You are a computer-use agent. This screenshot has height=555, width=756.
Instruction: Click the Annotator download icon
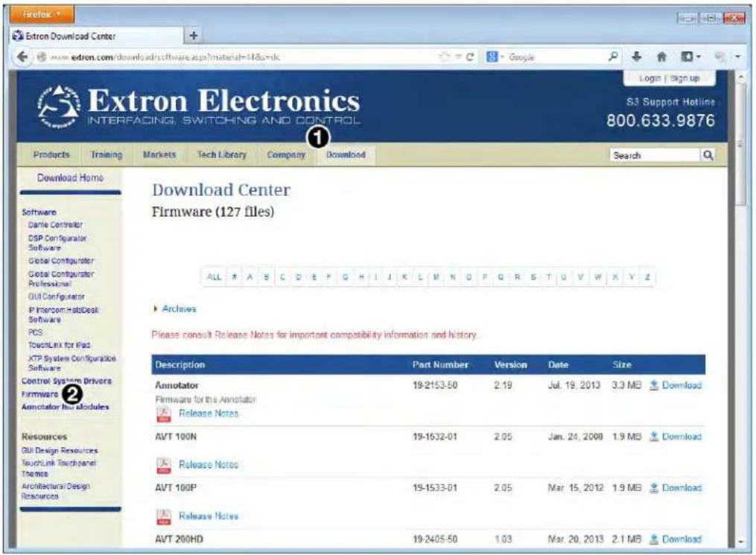pos(654,385)
